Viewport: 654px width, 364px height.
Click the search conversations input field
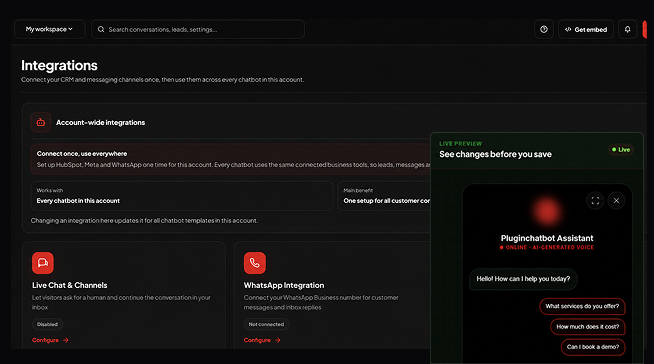click(x=198, y=29)
